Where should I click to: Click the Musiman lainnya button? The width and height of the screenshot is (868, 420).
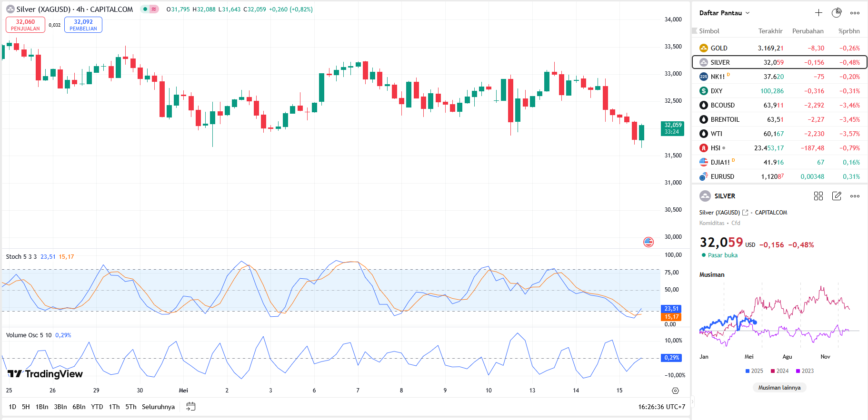click(x=779, y=388)
